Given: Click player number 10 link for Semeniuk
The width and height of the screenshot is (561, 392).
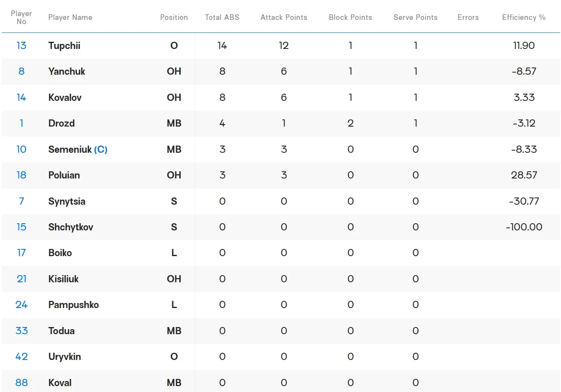Looking at the screenshot, I should pos(21,149).
